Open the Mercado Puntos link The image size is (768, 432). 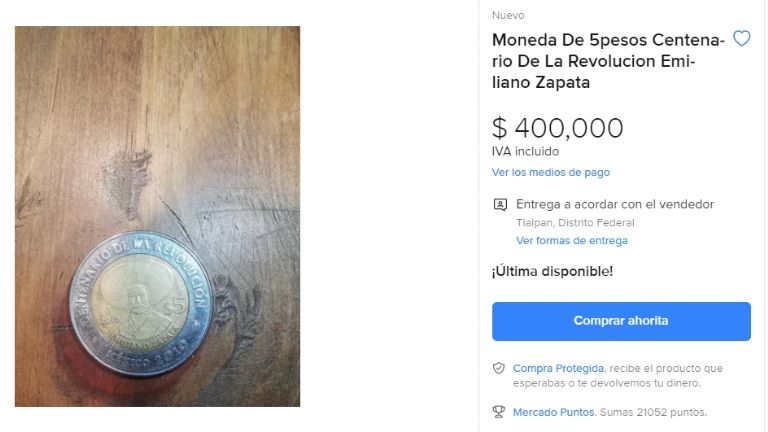tap(554, 412)
